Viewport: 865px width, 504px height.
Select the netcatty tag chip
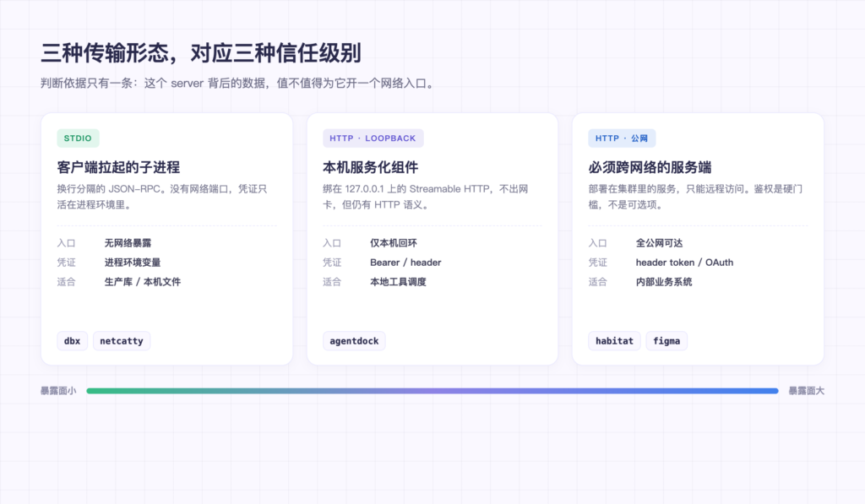pos(122,341)
